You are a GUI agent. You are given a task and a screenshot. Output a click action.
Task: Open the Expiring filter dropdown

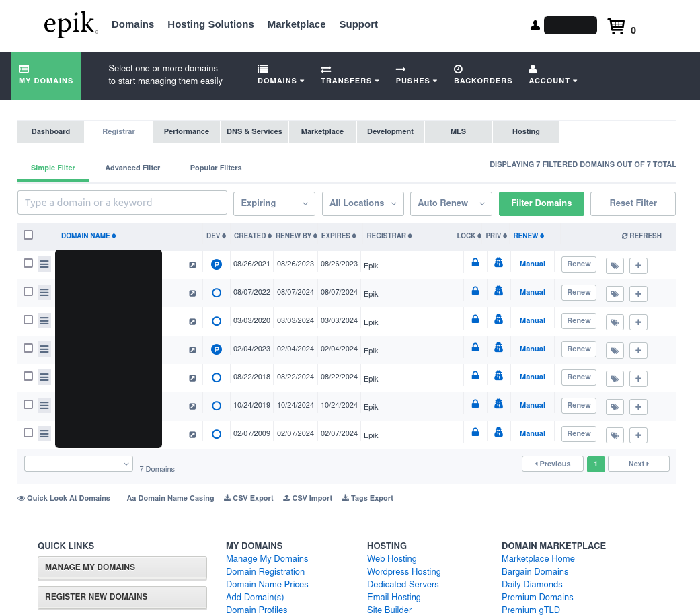pos(274,203)
